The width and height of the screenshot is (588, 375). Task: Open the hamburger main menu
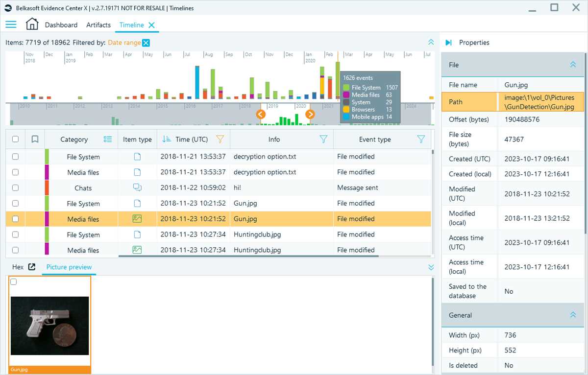11,24
